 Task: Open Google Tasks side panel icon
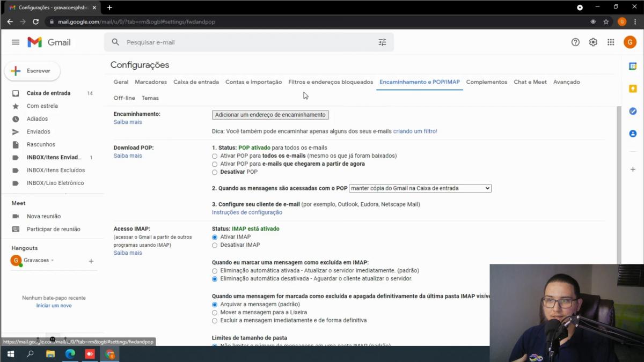[x=633, y=111]
